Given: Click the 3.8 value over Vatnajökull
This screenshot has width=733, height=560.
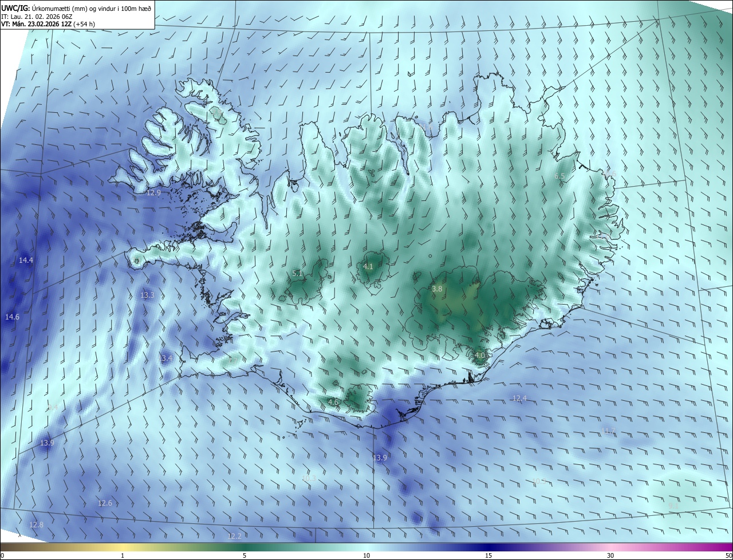Looking at the screenshot, I should (437, 289).
